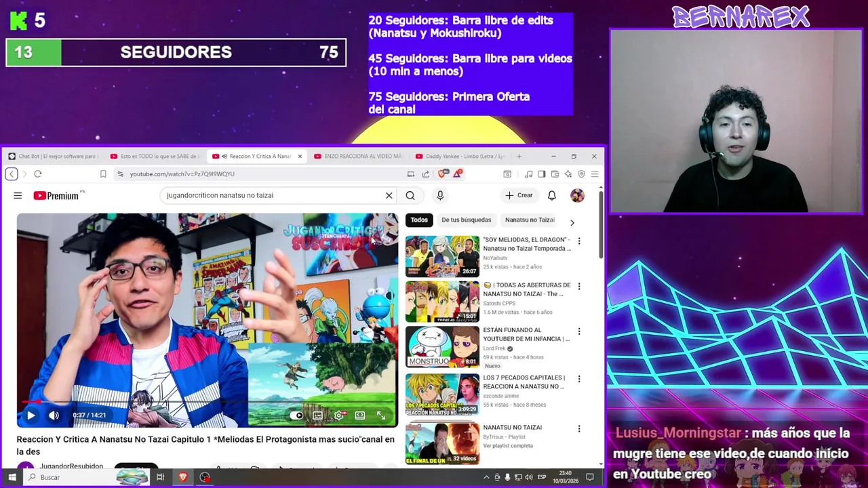This screenshot has width=868, height=488.
Task: Close the Reaccion Y Critica A Nanatsu tab
Action: [x=300, y=156]
